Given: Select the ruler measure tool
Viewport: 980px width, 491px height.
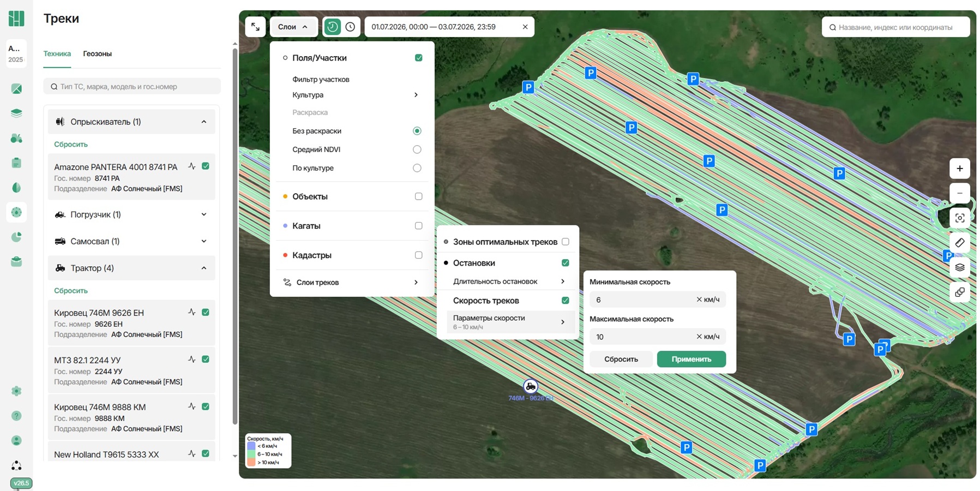Looking at the screenshot, I should point(960,243).
